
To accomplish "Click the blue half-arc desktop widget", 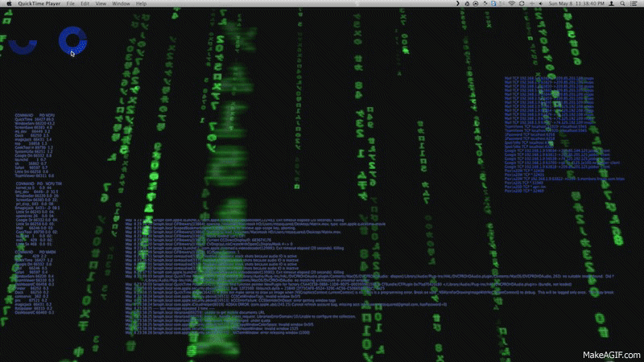I will (23, 46).
